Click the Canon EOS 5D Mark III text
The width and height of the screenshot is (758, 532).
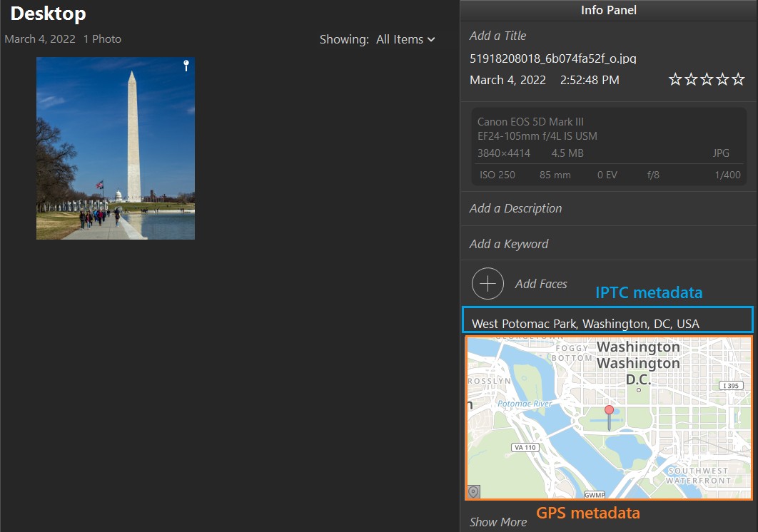coord(530,122)
